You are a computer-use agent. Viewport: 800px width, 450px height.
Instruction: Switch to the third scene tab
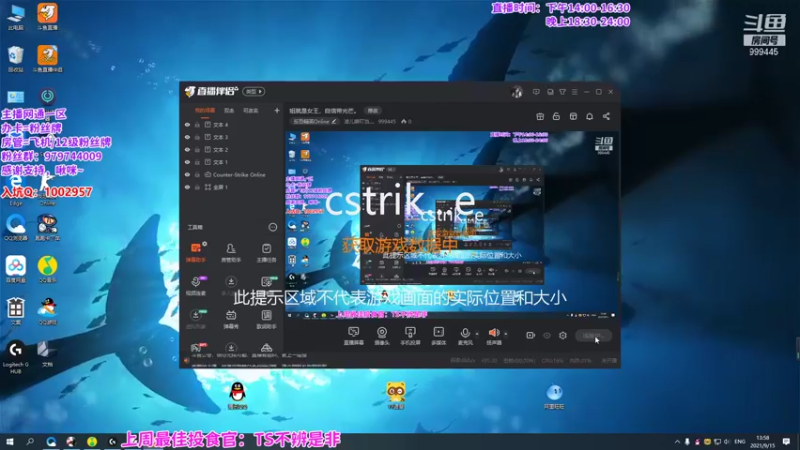[x=251, y=111]
